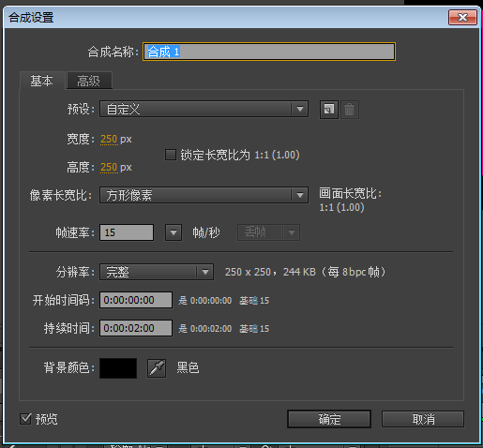Click the 画面长宽比 1:1 (1.00) value
Screen dimensions: 483x448
pos(341,207)
